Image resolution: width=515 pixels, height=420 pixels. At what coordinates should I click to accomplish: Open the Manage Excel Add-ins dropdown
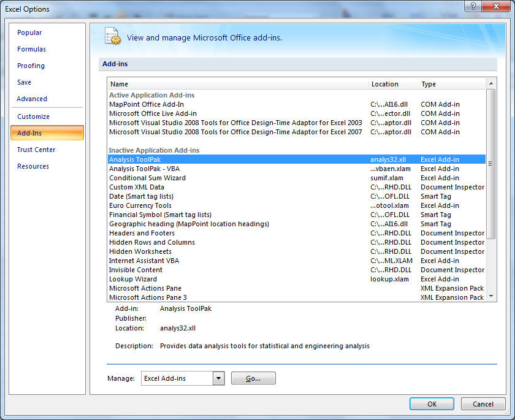[218, 378]
